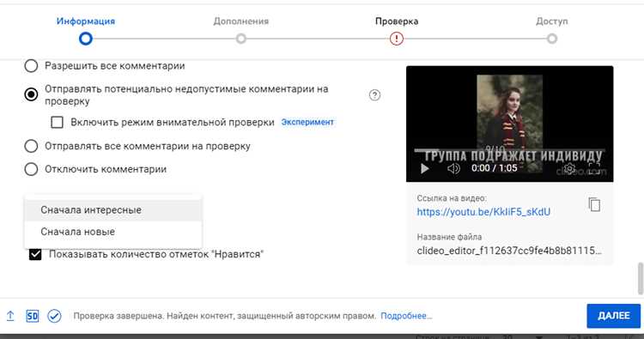Select the radio for potentially inappropriate comments review
Screen dimensions: 644x339
pos(31,94)
